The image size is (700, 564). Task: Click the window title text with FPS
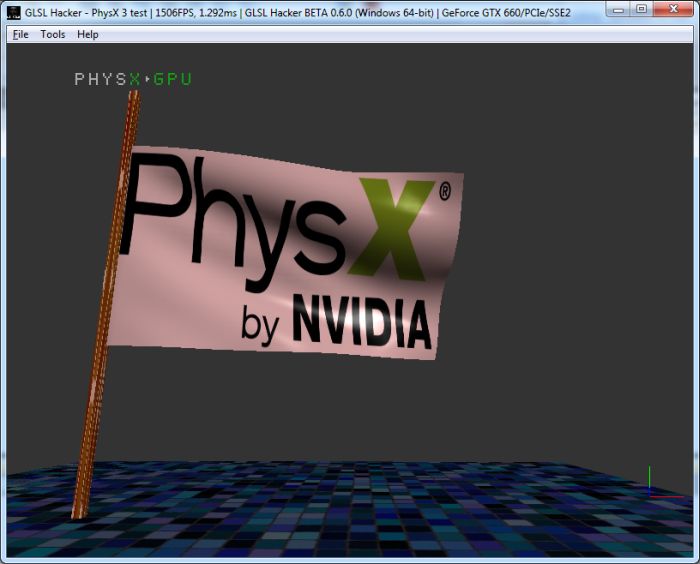tap(298, 13)
